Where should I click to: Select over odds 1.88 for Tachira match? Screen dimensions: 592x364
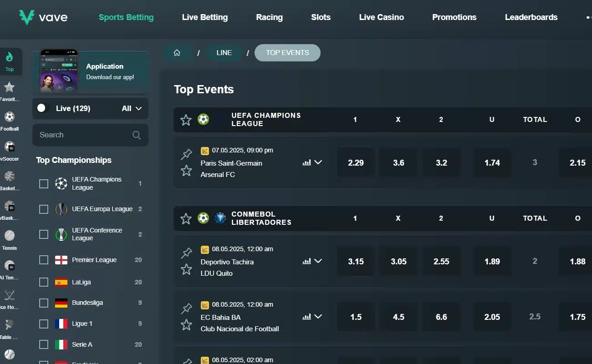point(576,261)
